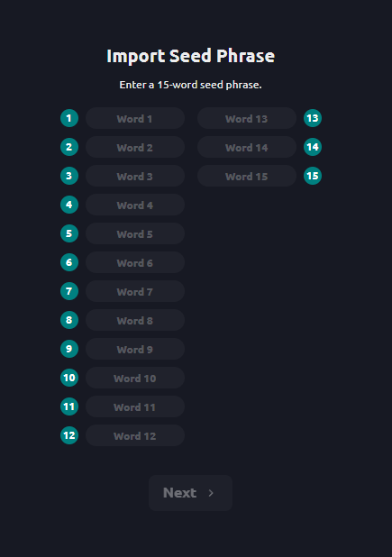Image resolution: width=392 pixels, height=557 pixels.
Task: Click the teal number 1 badge
Action: [x=69, y=118]
